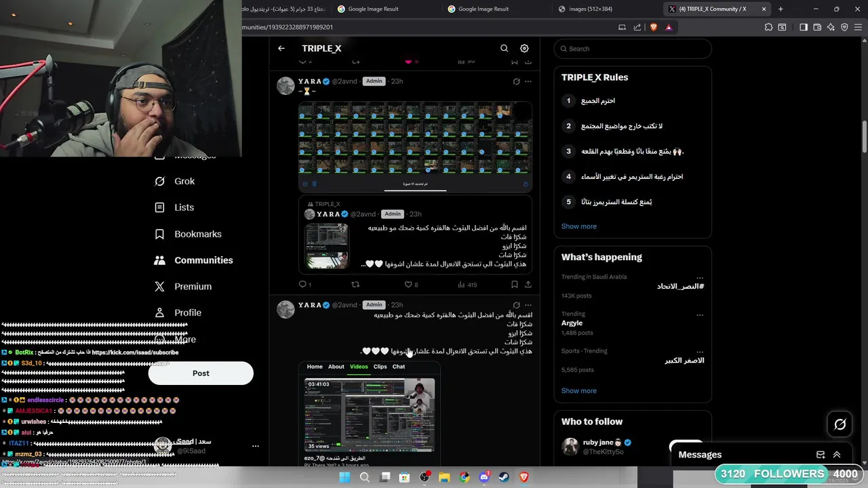868x488 pixels.
Task: Go back using the TRIPLE_X header arrow
Action: (x=281, y=49)
